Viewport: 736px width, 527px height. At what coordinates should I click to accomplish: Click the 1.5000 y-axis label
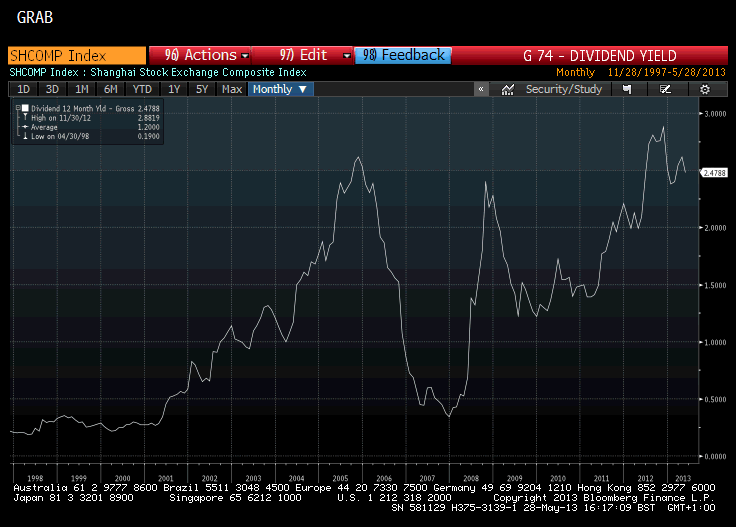point(715,285)
